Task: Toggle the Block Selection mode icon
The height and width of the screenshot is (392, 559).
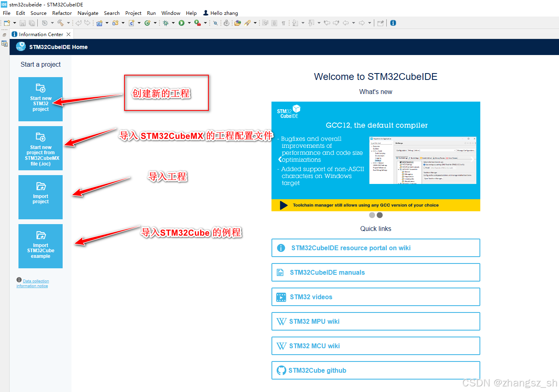Action: pyautogui.click(x=274, y=23)
